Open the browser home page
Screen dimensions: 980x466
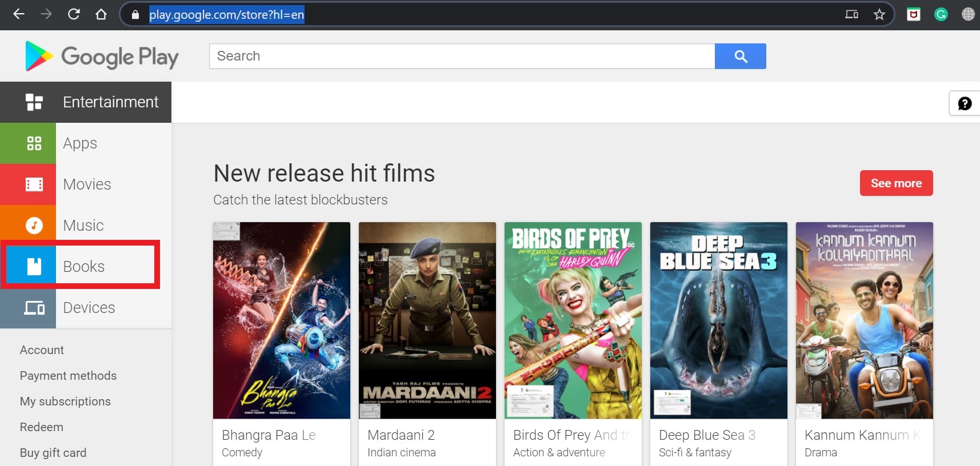pos(101,14)
